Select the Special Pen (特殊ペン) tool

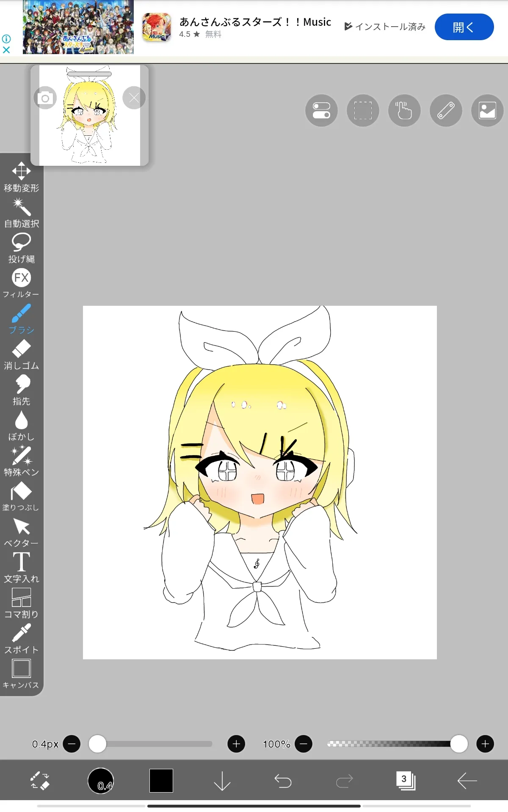[x=21, y=461]
